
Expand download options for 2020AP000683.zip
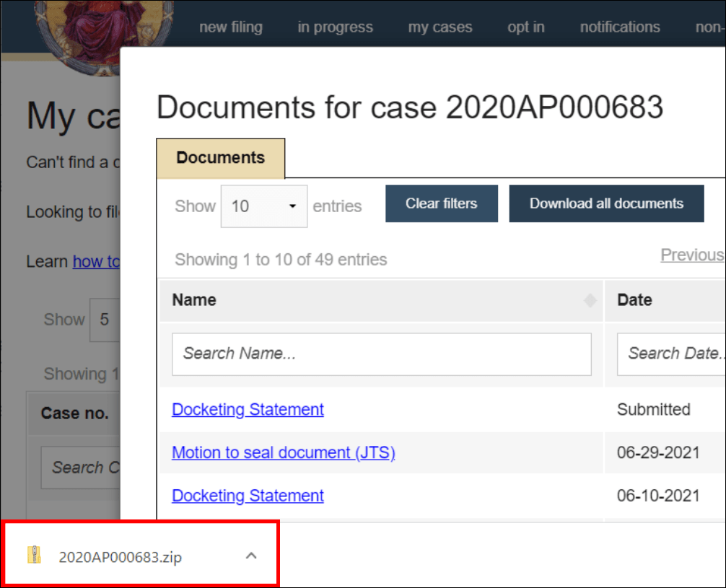[x=251, y=556]
